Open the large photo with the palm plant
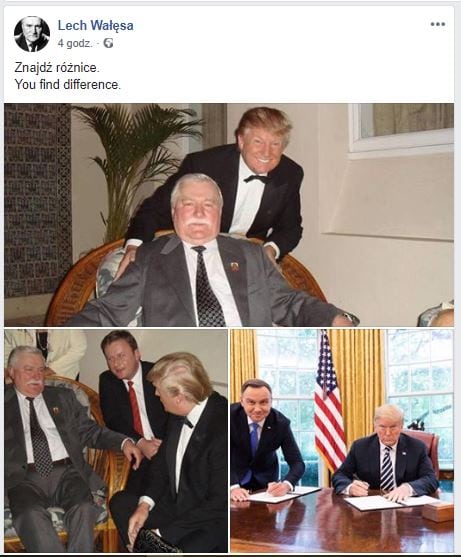The width and height of the screenshot is (461, 557). tap(229, 215)
